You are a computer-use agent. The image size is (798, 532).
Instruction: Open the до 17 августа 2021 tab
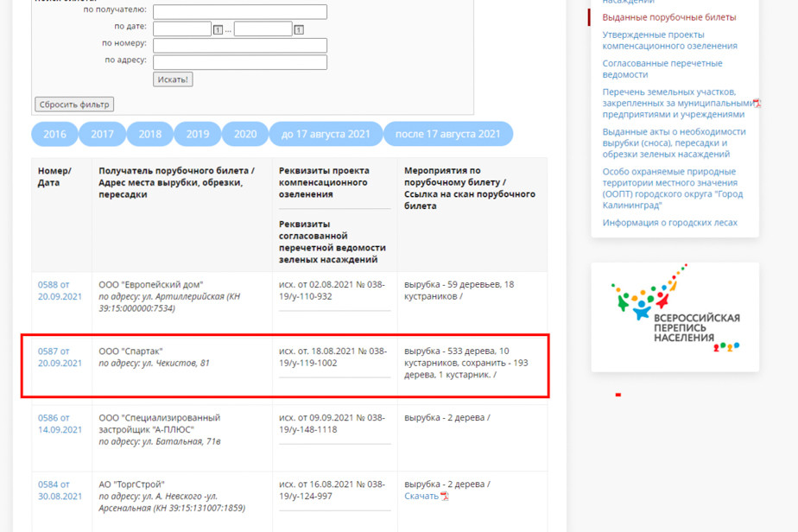pyautogui.click(x=326, y=134)
